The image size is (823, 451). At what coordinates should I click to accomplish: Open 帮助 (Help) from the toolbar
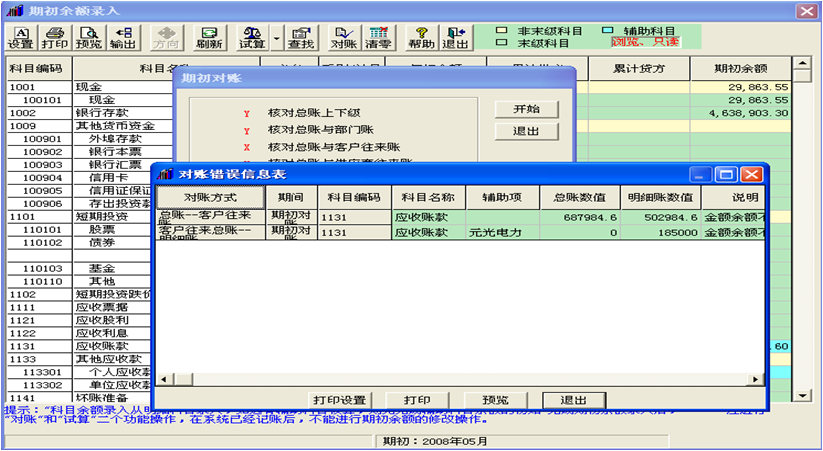click(421, 38)
